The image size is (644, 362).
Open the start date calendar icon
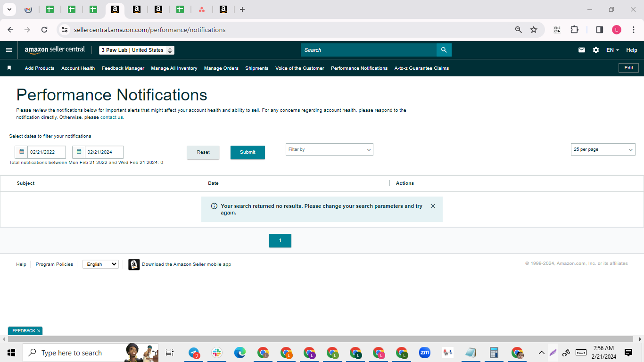coord(21,152)
